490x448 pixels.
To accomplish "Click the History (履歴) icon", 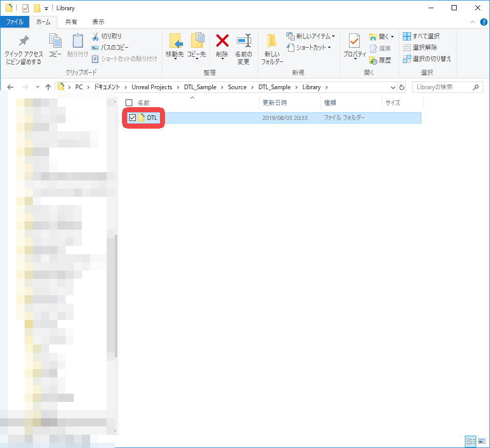I will 373,60.
